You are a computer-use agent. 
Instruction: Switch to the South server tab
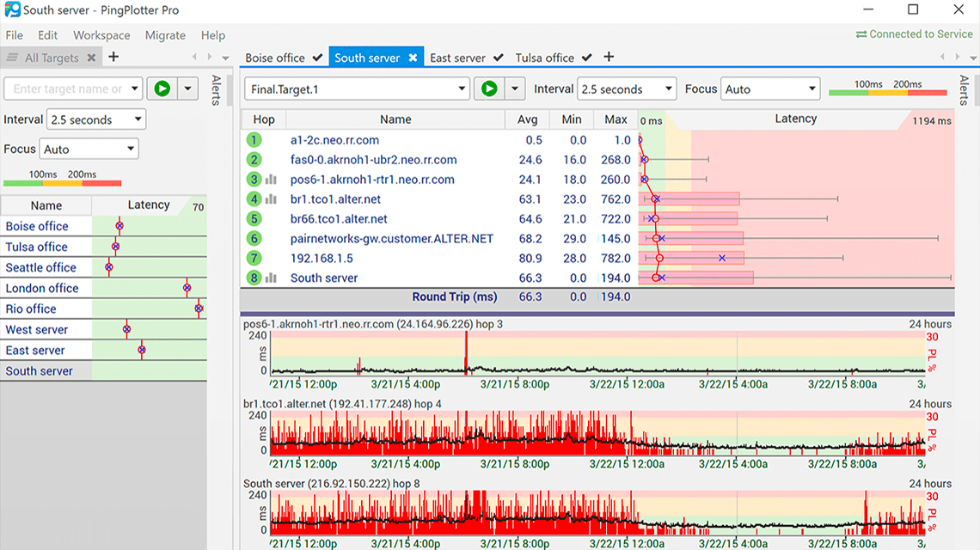pos(367,57)
